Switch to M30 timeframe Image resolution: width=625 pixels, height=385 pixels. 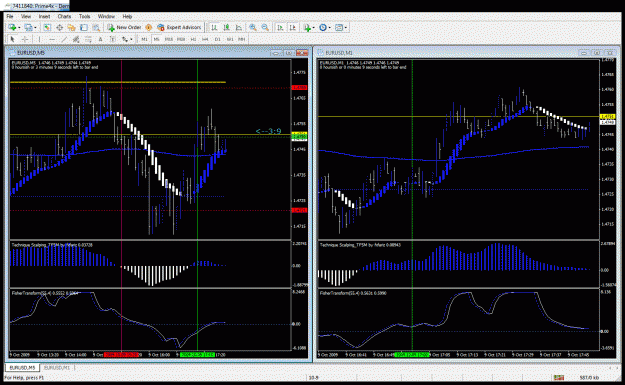pyautogui.click(x=181, y=39)
